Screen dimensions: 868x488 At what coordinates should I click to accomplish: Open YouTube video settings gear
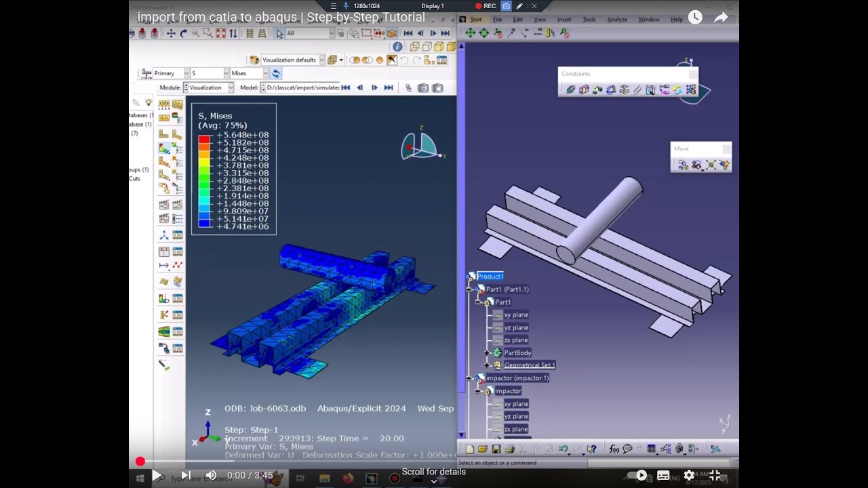tap(689, 475)
